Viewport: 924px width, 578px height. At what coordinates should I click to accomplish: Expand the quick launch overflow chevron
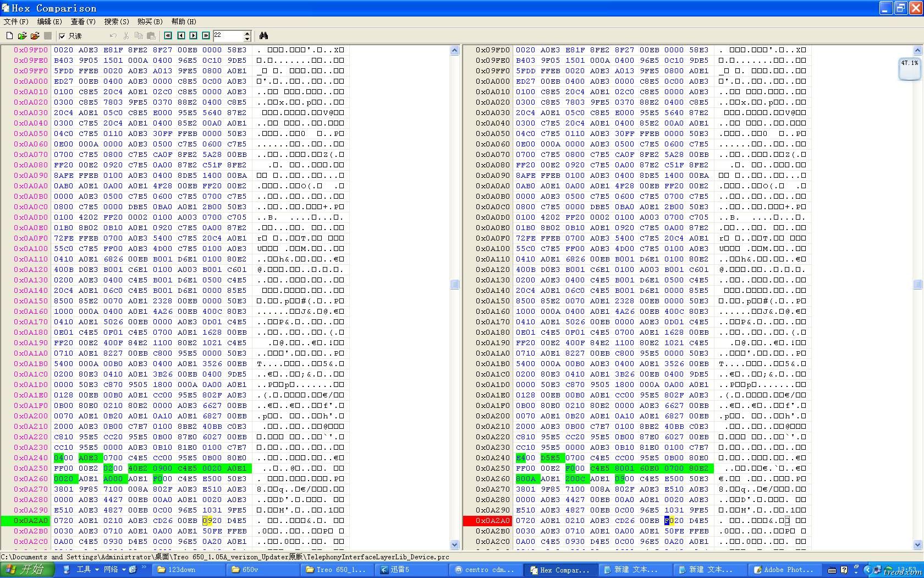pos(145,567)
